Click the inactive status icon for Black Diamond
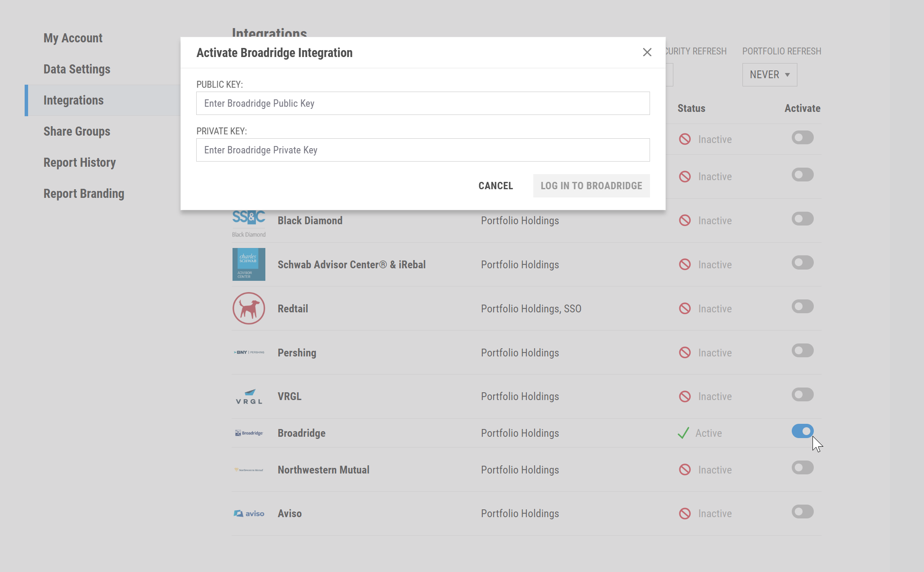The image size is (924, 572). pos(685,220)
